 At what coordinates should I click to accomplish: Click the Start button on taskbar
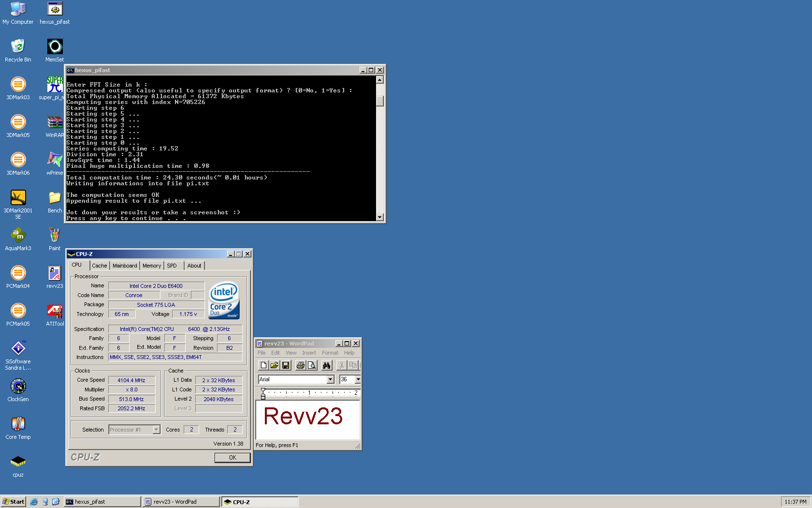tap(13, 502)
